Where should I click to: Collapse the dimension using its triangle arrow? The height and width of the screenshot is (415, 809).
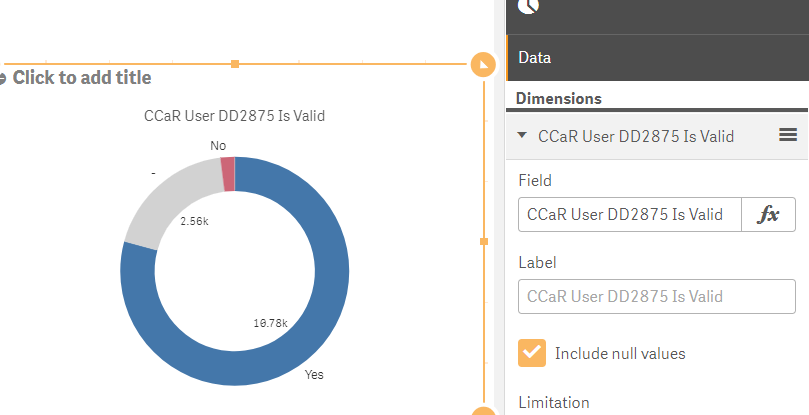pyautogui.click(x=522, y=135)
